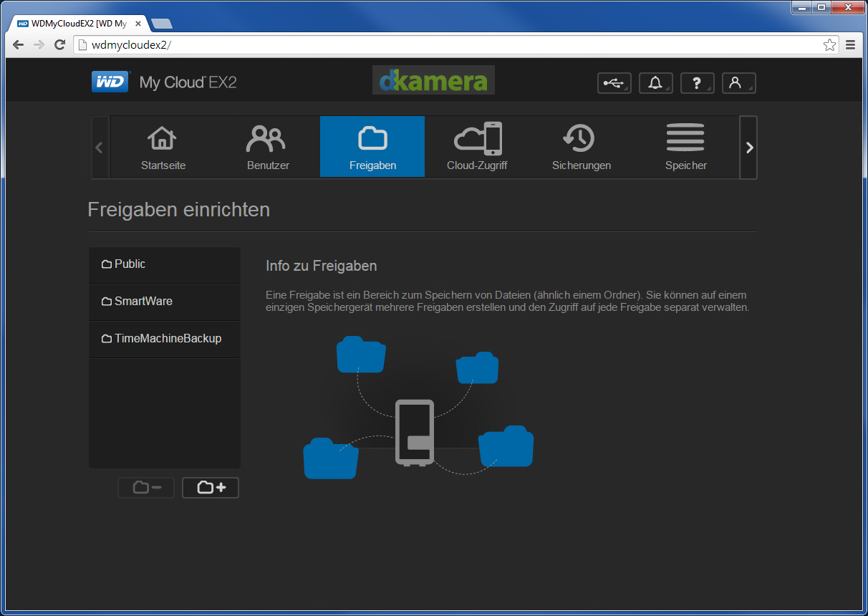Click the browser back arrow
Image resolution: width=868 pixels, height=616 pixels.
click(x=19, y=44)
